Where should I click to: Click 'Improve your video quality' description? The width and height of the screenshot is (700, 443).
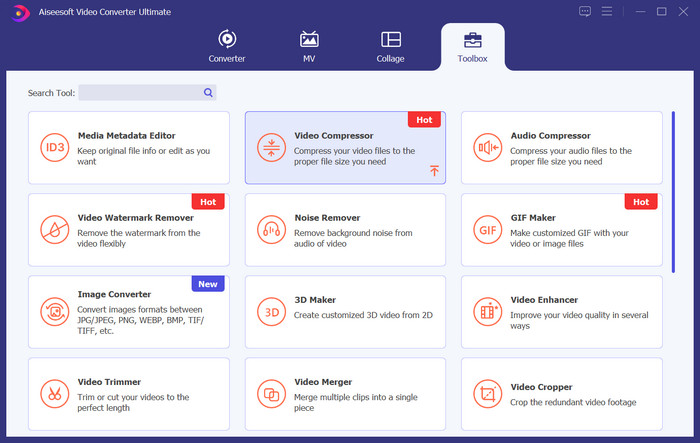[x=579, y=320]
